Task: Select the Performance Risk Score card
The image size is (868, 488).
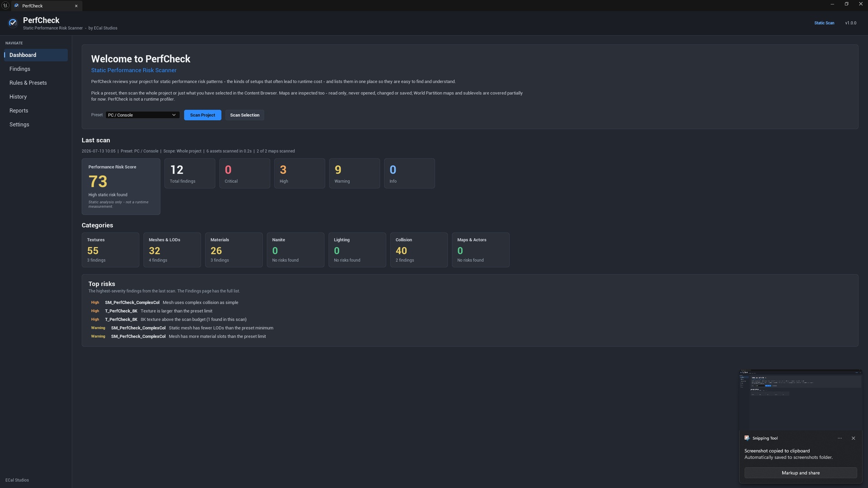Action: [x=121, y=187]
